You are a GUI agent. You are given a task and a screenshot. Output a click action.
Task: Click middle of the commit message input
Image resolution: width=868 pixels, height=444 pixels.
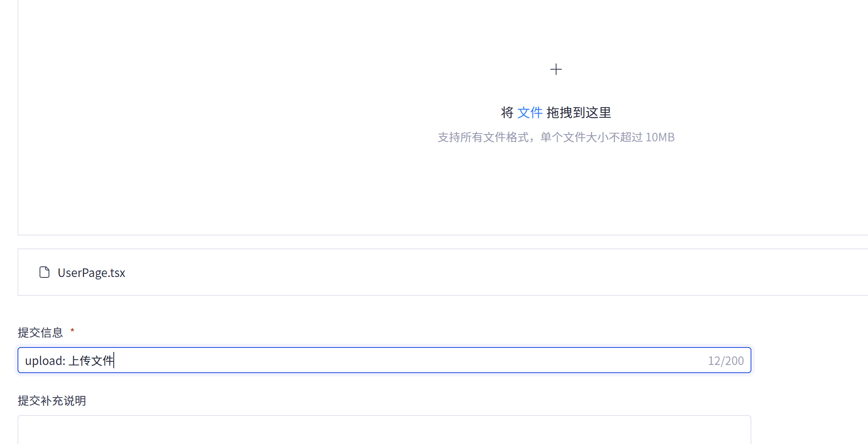pyautogui.click(x=384, y=360)
